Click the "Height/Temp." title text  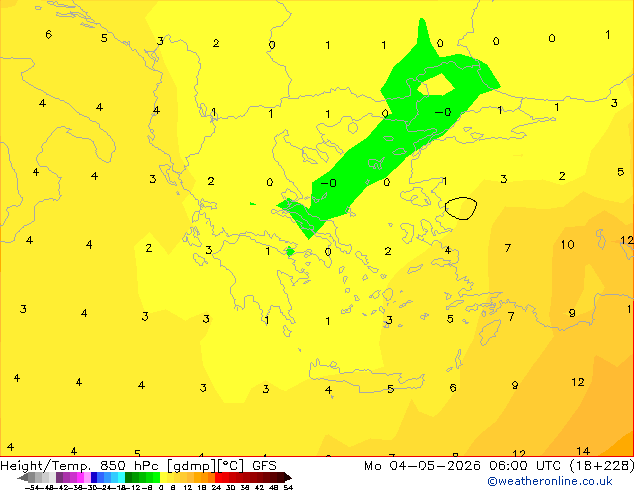(45, 466)
